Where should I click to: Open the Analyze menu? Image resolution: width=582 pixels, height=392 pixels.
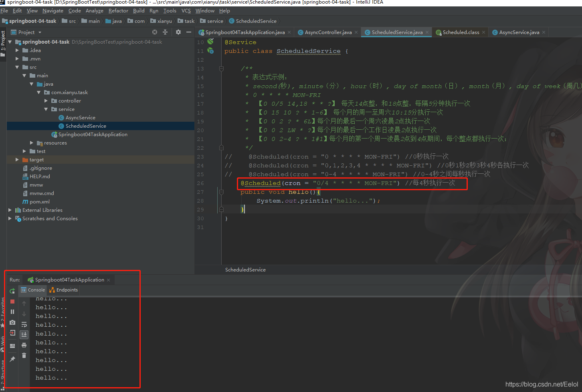pyautogui.click(x=94, y=11)
